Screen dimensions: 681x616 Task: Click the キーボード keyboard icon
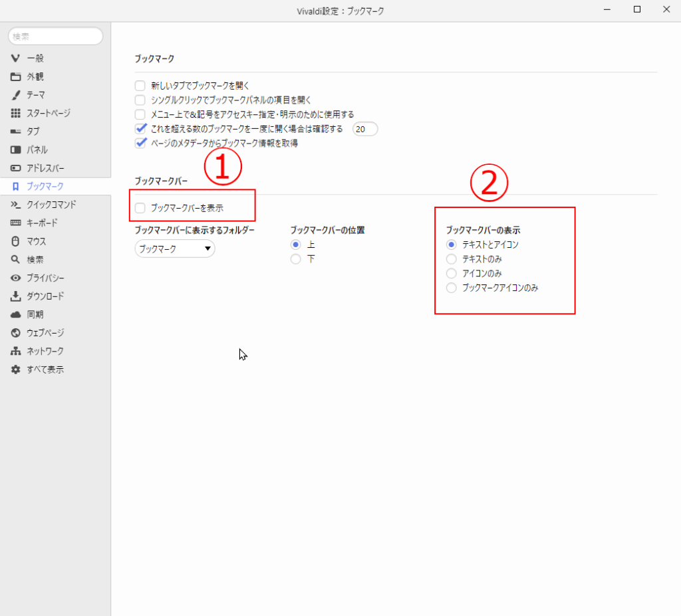15,223
